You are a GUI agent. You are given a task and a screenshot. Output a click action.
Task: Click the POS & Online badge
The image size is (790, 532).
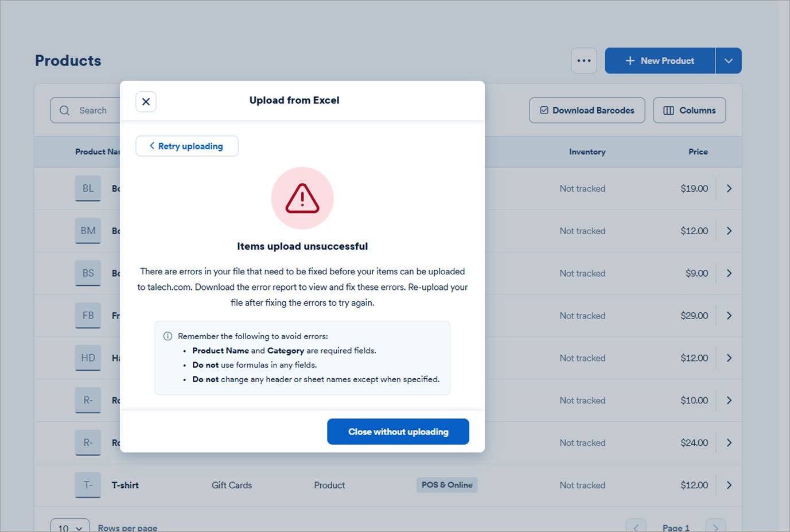point(447,485)
